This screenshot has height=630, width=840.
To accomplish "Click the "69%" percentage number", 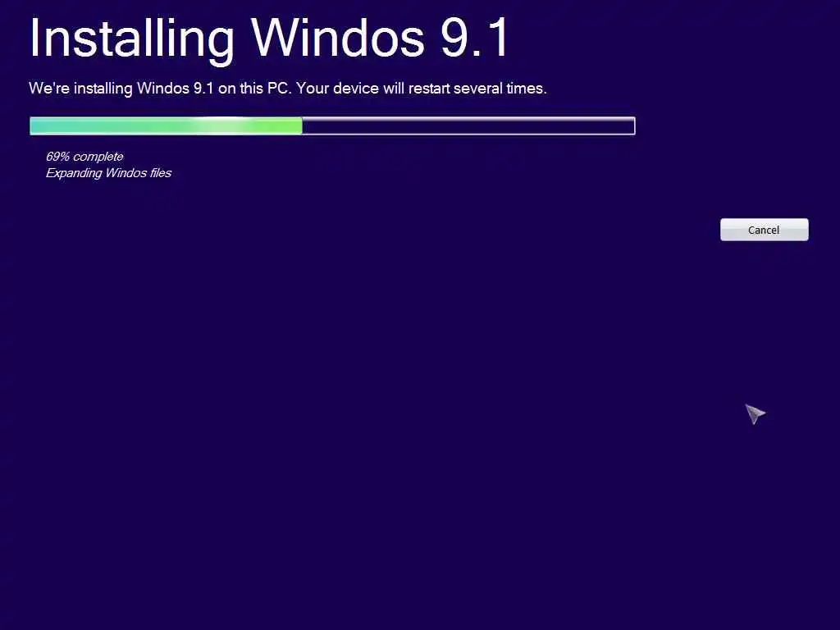I will (x=58, y=157).
